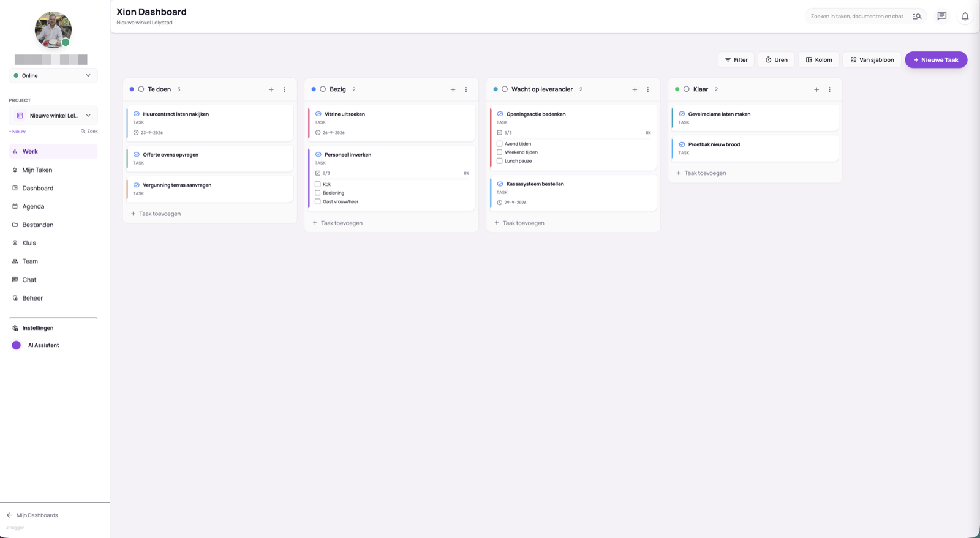Check the Kok subtask checkbox
The width and height of the screenshot is (980, 538).
[318, 184]
